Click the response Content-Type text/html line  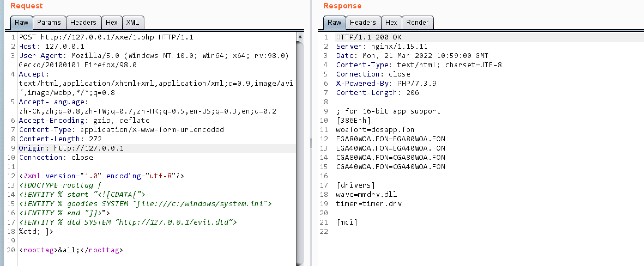[x=419, y=65]
